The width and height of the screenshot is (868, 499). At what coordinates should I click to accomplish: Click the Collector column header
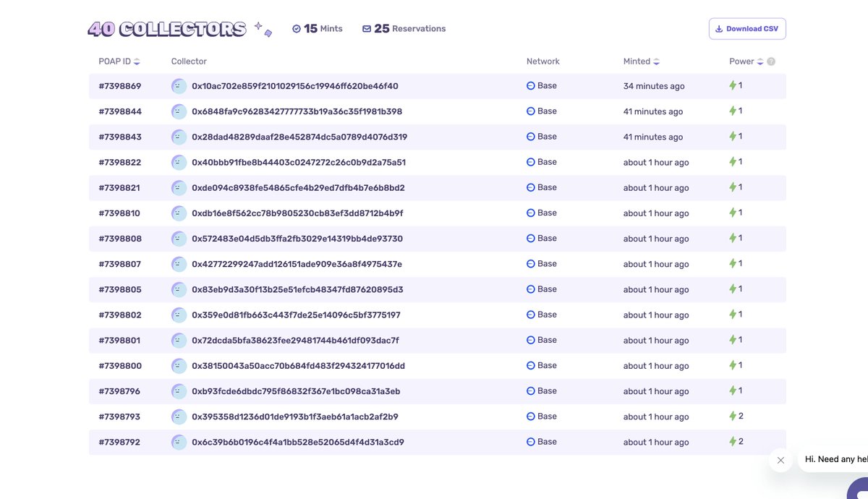(189, 61)
